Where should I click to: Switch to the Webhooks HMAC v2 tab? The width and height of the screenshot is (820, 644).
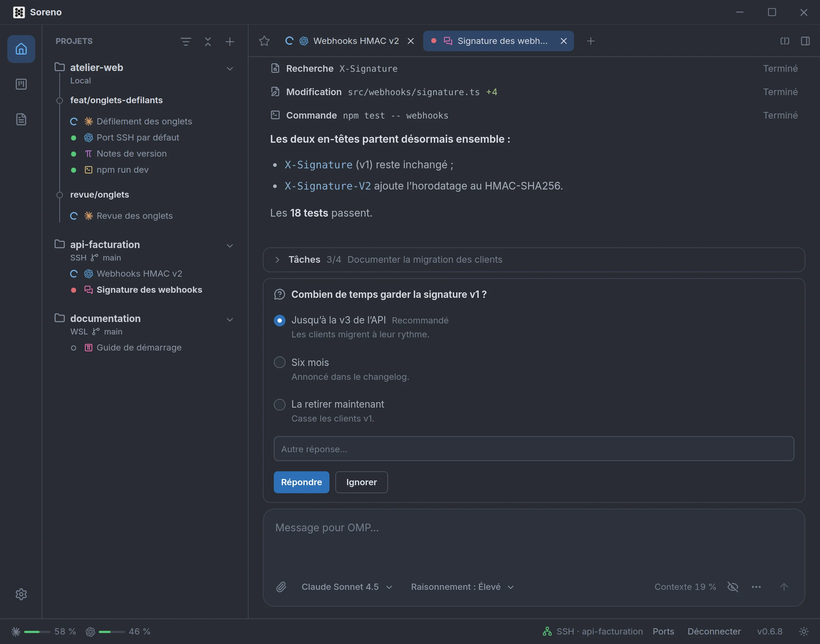point(350,41)
